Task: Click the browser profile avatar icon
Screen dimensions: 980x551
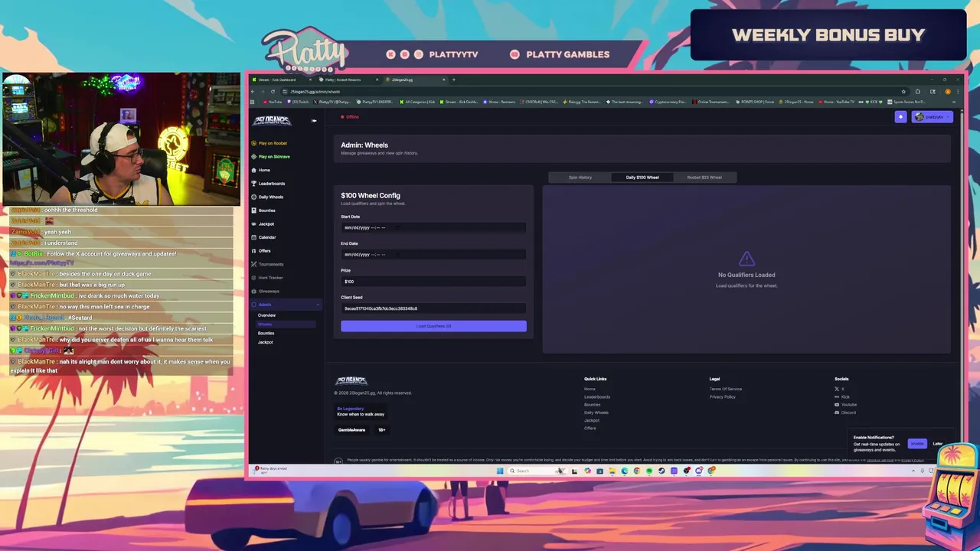Action: pyautogui.click(x=948, y=91)
